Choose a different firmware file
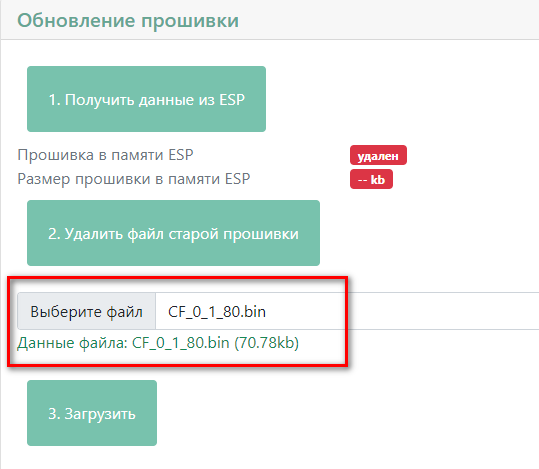 (x=87, y=311)
